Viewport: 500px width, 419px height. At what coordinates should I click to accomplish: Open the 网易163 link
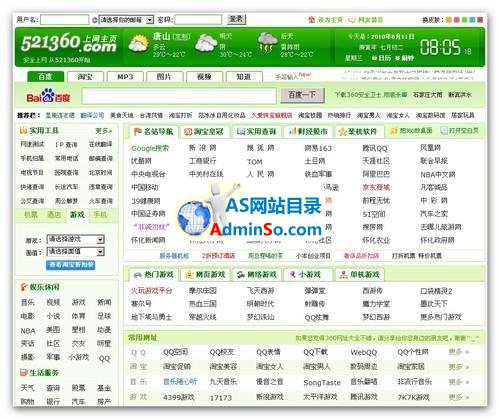point(318,148)
